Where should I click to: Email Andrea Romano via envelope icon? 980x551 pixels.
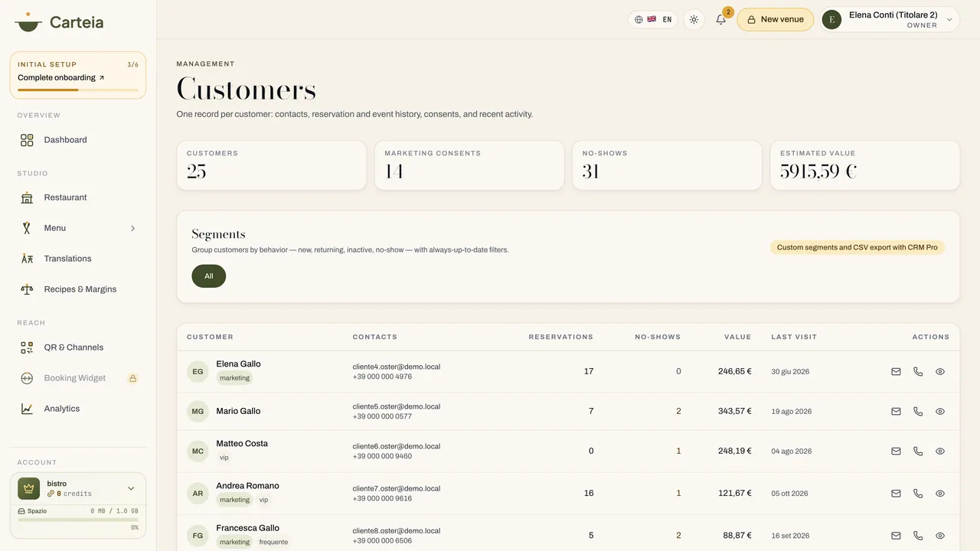896,494
